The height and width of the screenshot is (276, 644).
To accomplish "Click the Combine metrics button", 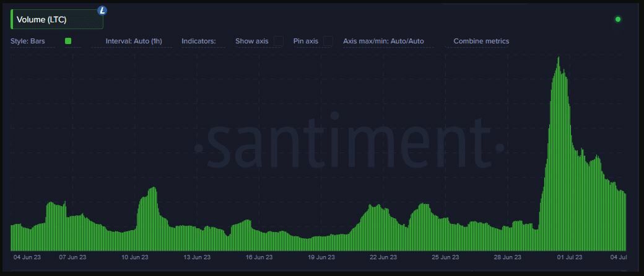I will point(481,41).
